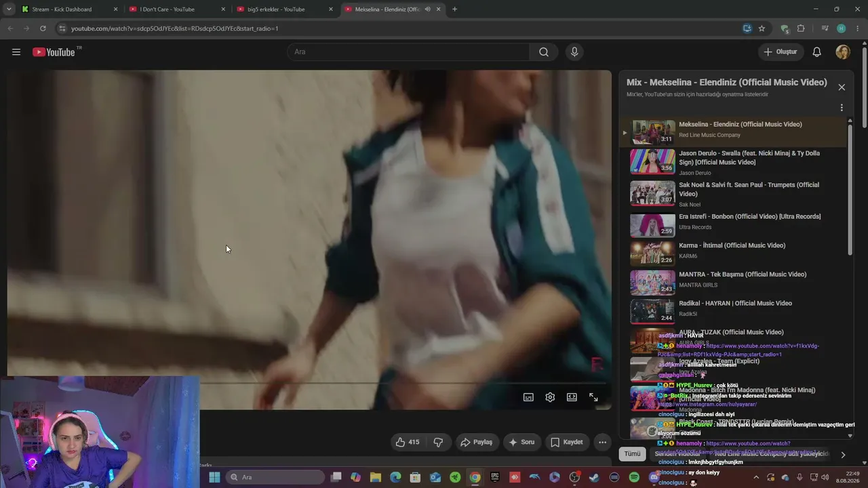
Task: Open Mix playlist three-dot options
Action: point(842,108)
